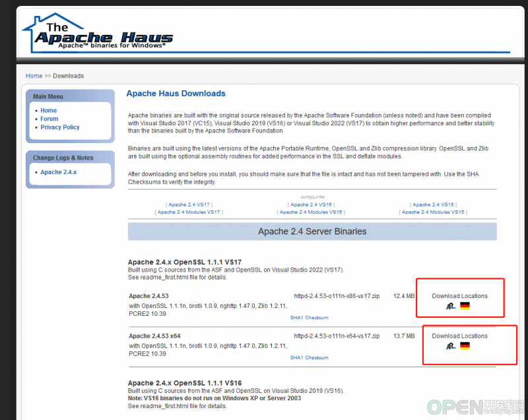This screenshot has height=420, width=528.
Task: Click the VS16 Windows XP compatibility note
Action: (x=214, y=398)
